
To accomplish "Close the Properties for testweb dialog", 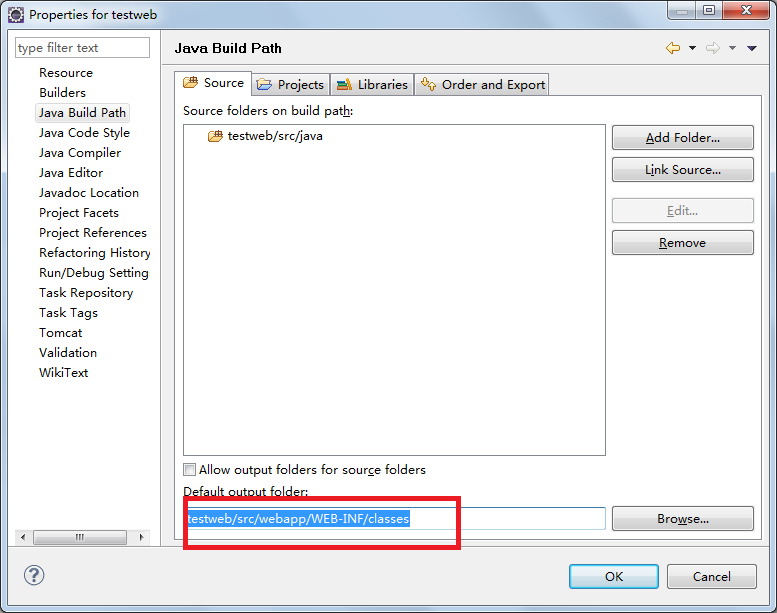I will pos(746,10).
